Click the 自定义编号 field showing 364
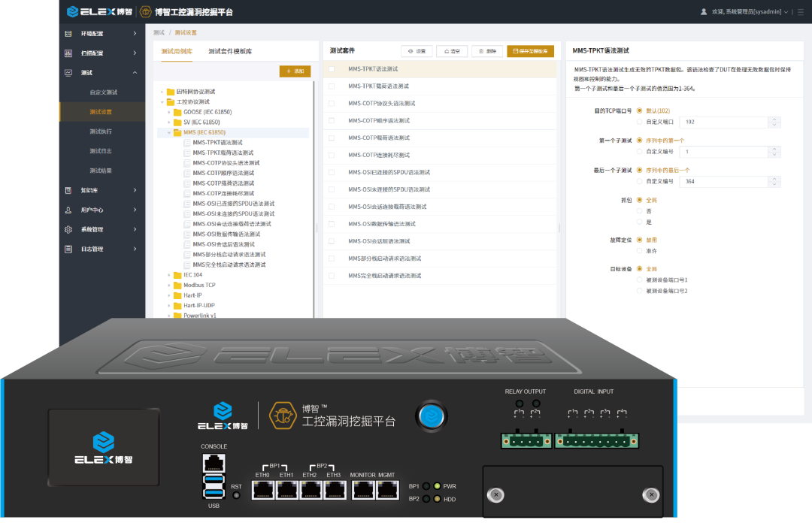The width and height of the screenshot is (812, 523). click(x=724, y=181)
